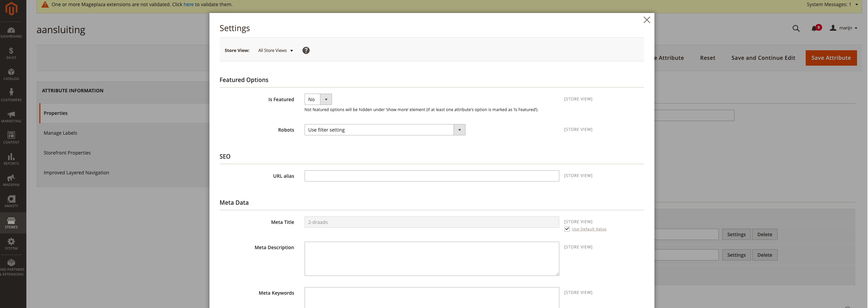Expand the System Messages dropdown
The image size is (868, 308).
(x=832, y=4)
